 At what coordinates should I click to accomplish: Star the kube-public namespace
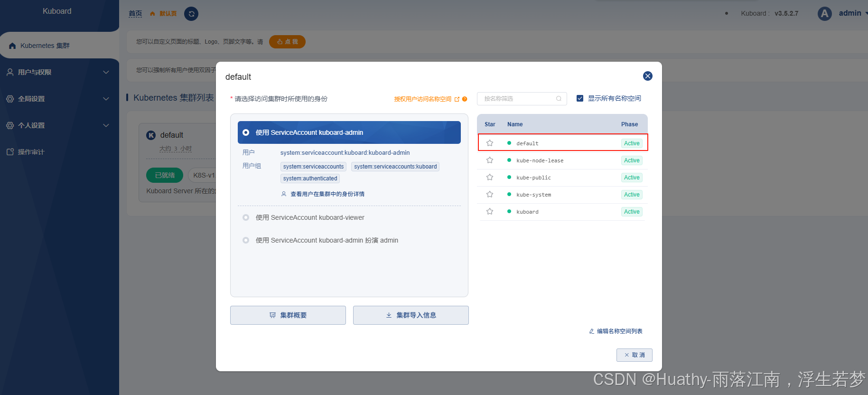[x=490, y=177]
